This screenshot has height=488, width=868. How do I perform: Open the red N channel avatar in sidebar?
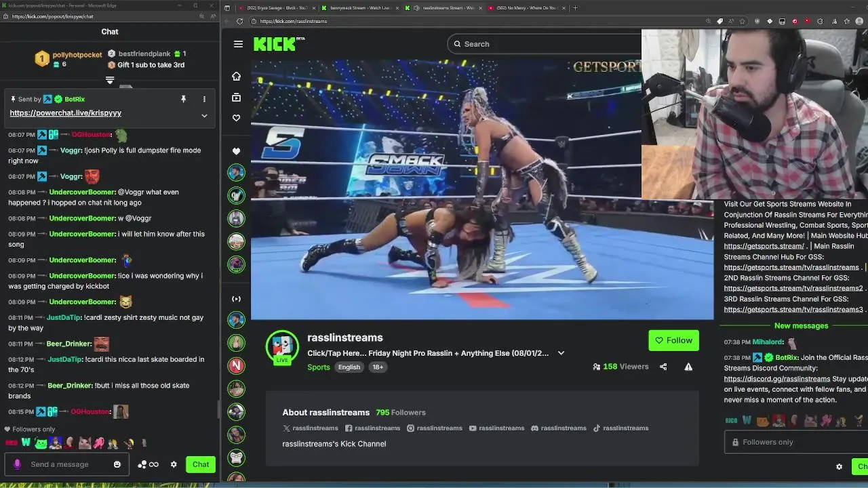point(236,365)
